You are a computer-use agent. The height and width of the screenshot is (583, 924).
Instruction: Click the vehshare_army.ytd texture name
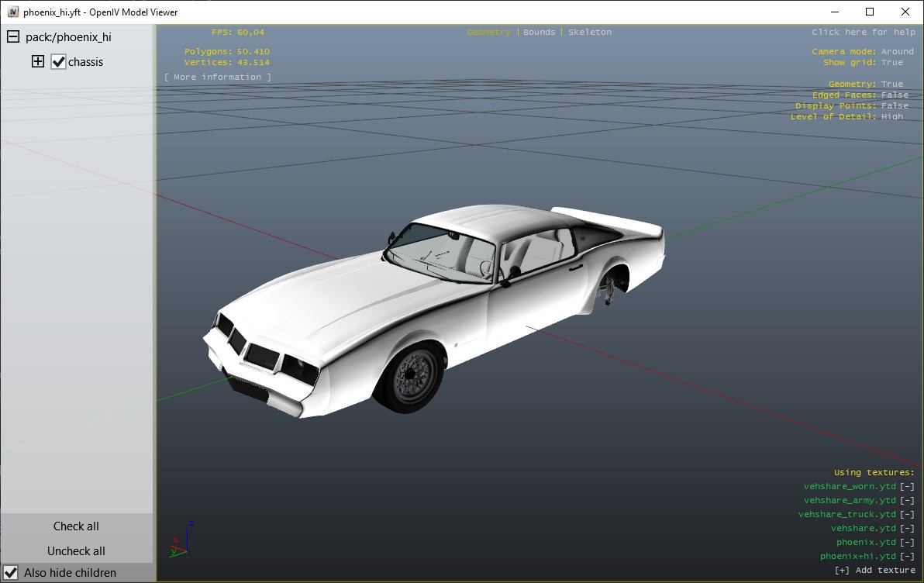850,500
